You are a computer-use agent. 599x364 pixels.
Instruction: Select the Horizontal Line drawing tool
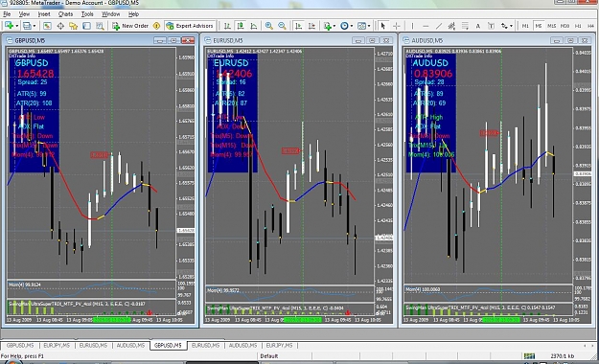426,26
